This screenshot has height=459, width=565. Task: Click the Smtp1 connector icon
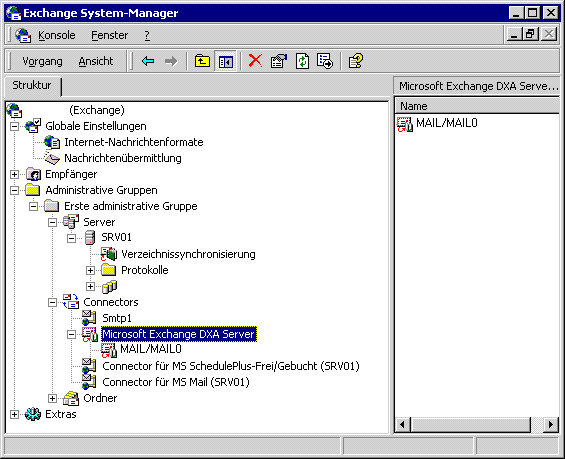coord(89,318)
